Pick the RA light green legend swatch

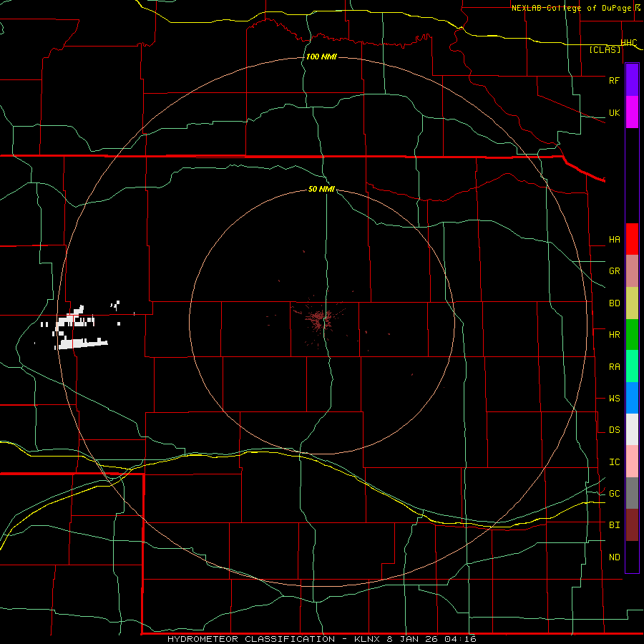(632, 366)
